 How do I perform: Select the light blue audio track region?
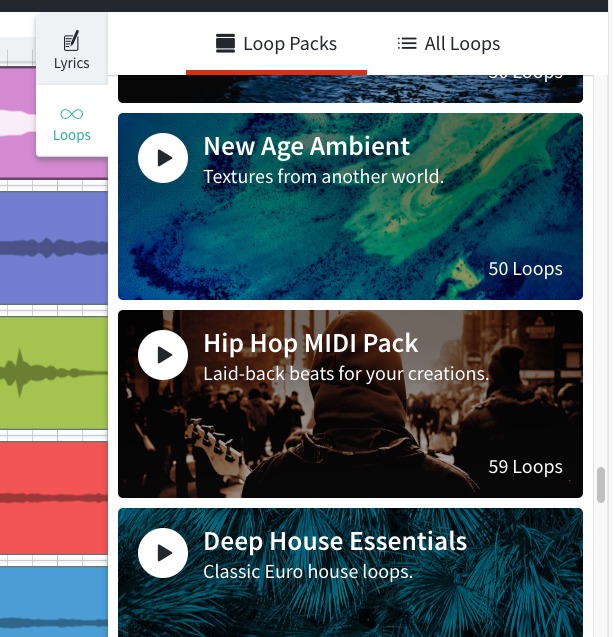click(x=54, y=602)
